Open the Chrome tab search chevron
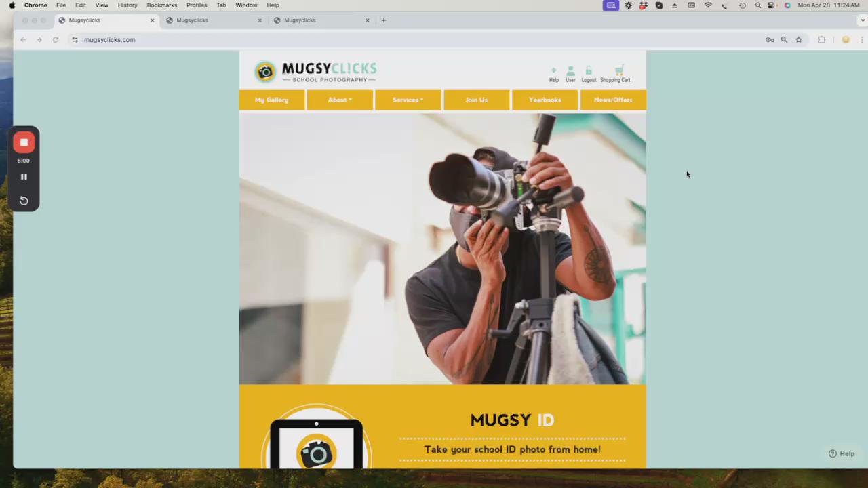This screenshot has width=868, height=488. coord(863,20)
